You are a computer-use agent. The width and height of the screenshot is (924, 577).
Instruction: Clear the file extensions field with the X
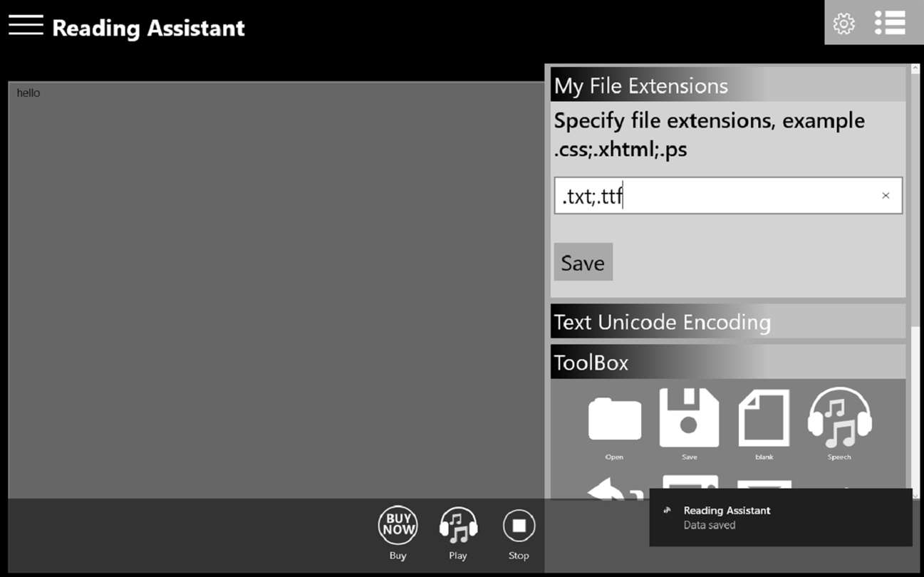pos(886,195)
